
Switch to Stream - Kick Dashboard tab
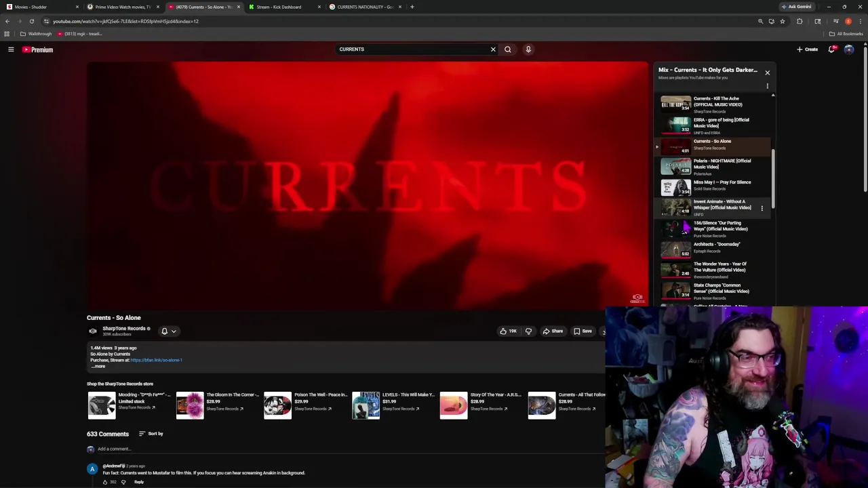(x=285, y=7)
